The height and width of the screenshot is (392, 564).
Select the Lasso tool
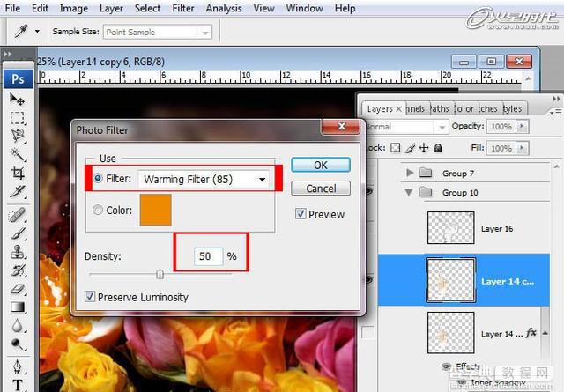(x=17, y=136)
